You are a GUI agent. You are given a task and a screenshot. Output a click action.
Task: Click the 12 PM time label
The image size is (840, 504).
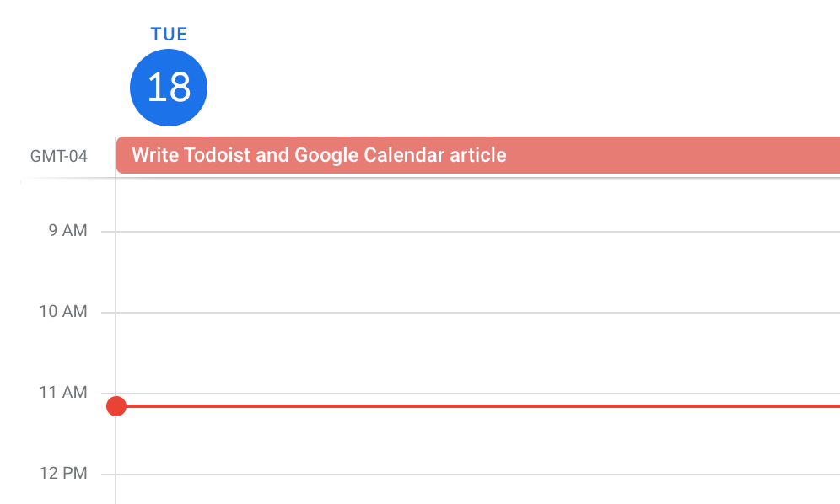[63, 474]
